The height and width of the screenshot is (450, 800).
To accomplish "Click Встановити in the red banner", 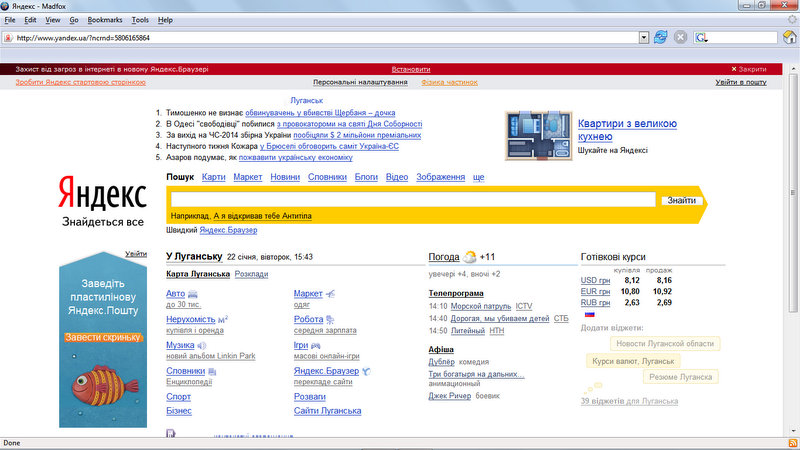I will (x=411, y=69).
